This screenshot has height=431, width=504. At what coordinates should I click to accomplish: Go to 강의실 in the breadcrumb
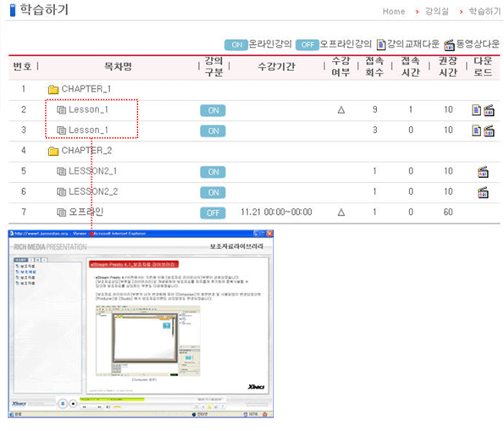click(x=437, y=12)
